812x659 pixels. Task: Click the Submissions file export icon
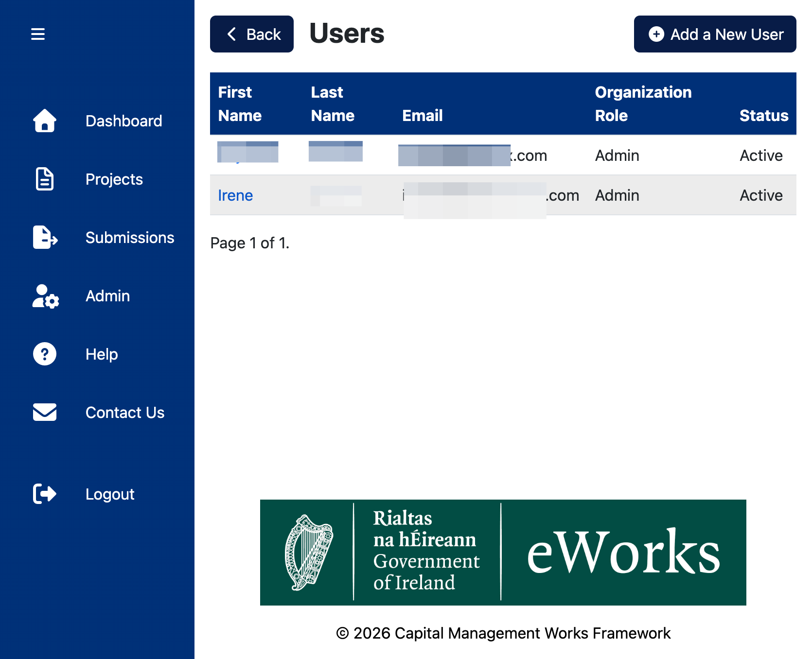coord(45,237)
